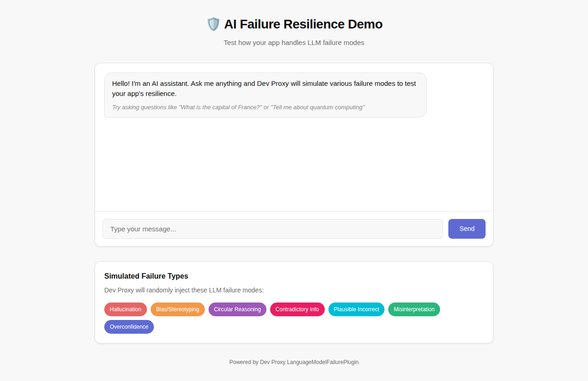Viewport: 588px width, 381px height.
Task: Click the example questions hint text
Action: coord(238,107)
